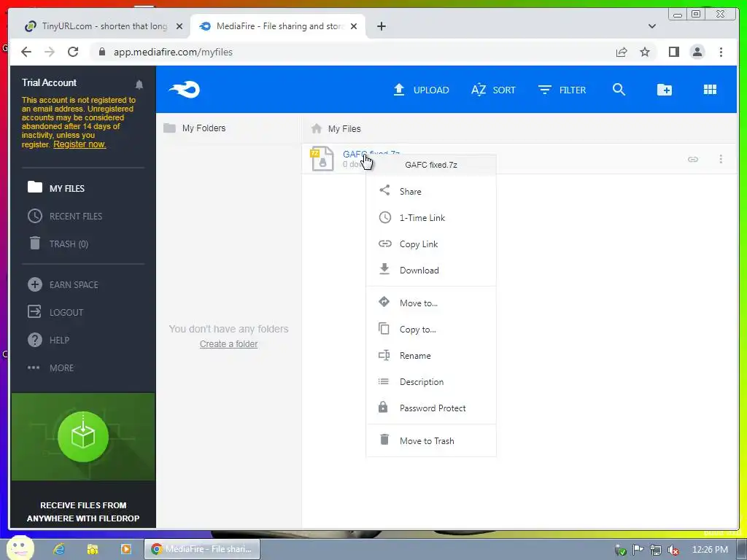Toggle the browser side panel icon

673,52
